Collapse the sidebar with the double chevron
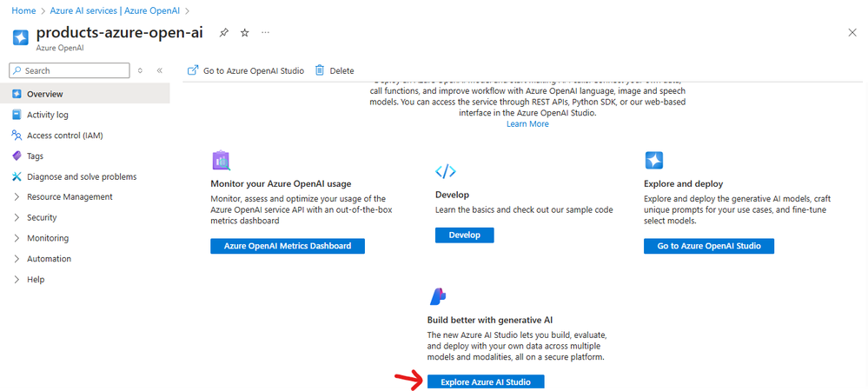Viewport: 868px width, 391px height. [159, 71]
